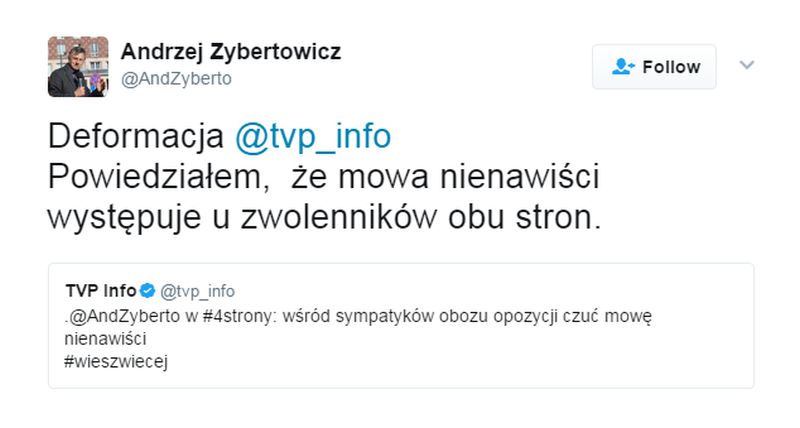
Task: Click "nienawiści" on quoted tweet's second line
Action: [98, 339]
